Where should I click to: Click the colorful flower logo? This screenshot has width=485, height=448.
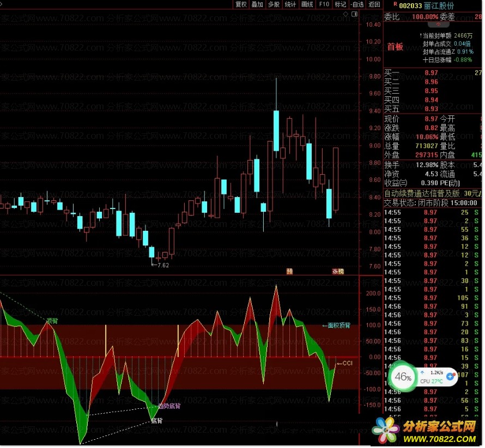pos(386,430)
